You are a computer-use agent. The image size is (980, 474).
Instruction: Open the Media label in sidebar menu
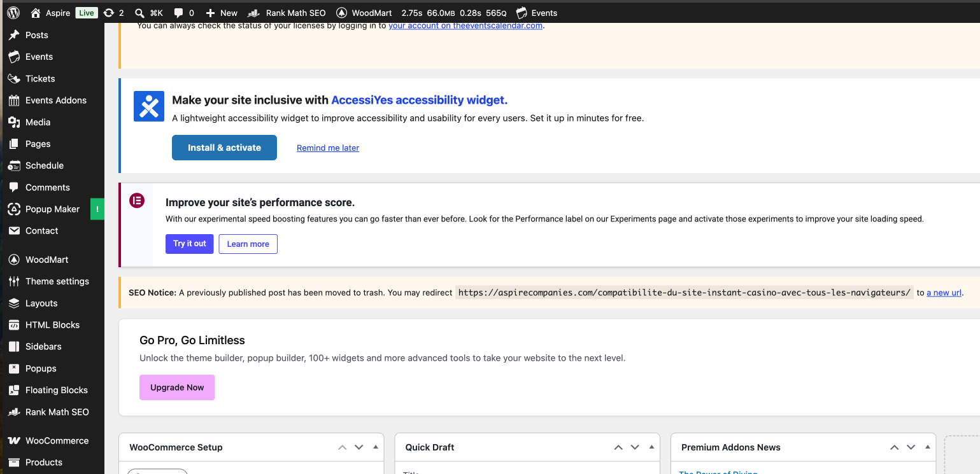click(38, 122)
